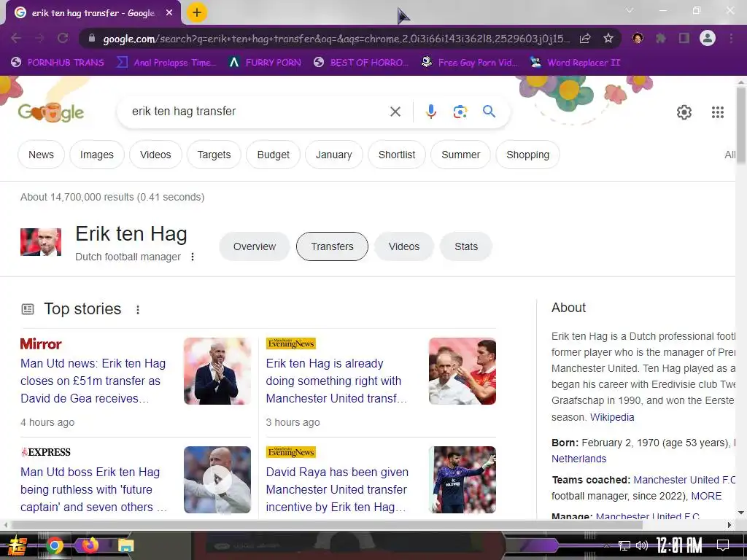
Task: Open the Word Replacer II bookmark
Action: [576, 63]
